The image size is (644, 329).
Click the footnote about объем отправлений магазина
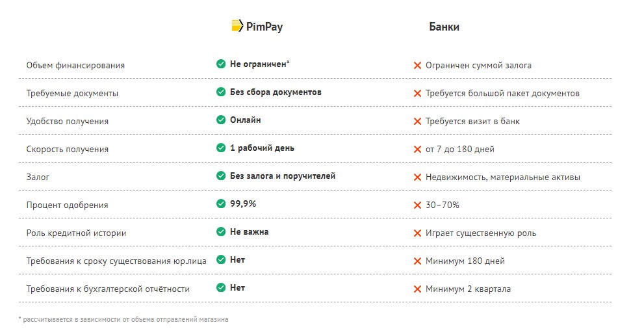123,319
